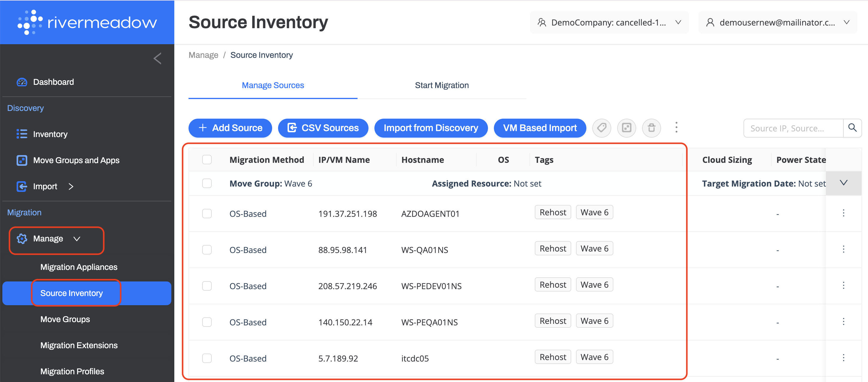This screenshot has width=868, height=382.
Task: Check the Move Group Wave 6 checkbox
Action: click(207, 183)
